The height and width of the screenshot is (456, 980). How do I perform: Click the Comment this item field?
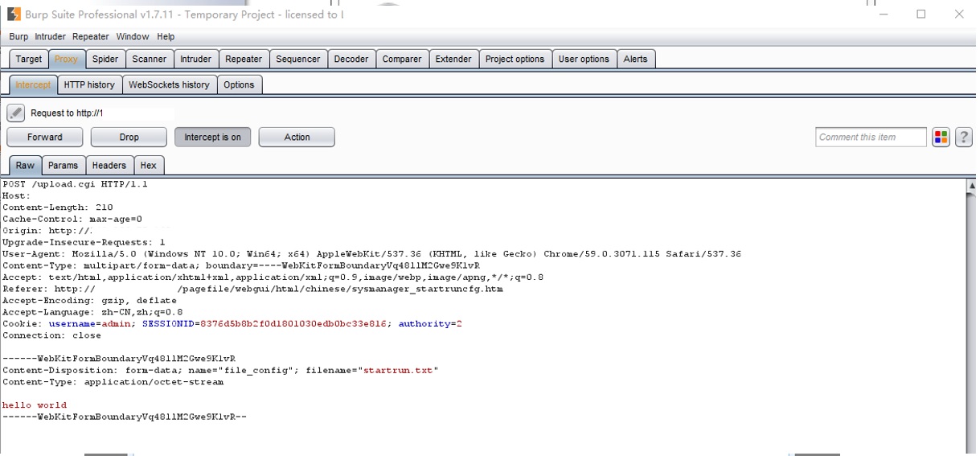pos(871,138)
